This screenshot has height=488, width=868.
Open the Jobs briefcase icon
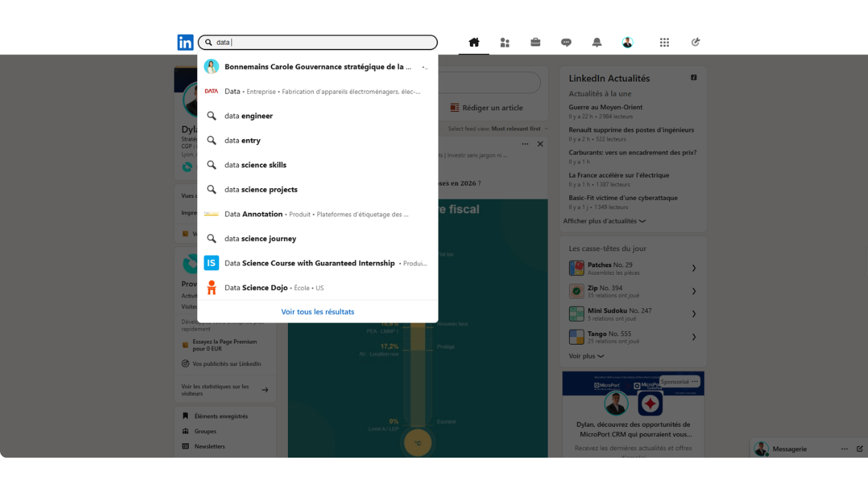coord(535,42)
